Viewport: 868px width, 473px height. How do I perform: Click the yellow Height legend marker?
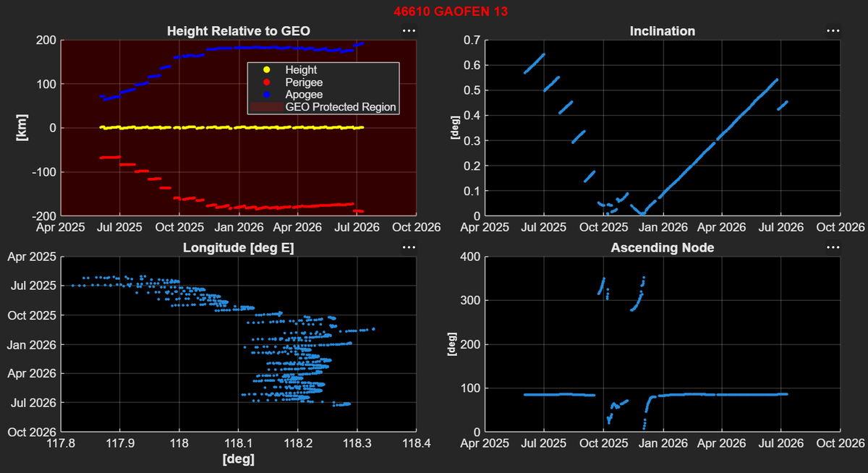tap(266, 70)
